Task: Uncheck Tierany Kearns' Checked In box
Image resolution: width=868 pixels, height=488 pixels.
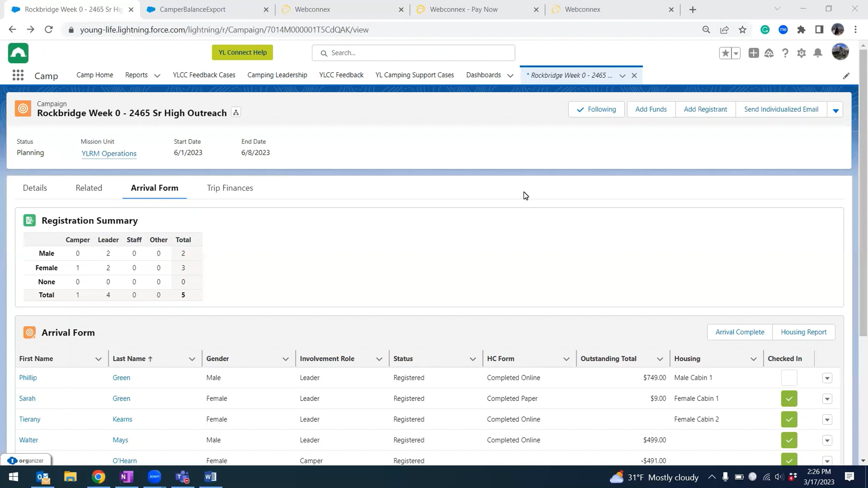Action: point(789,419)
